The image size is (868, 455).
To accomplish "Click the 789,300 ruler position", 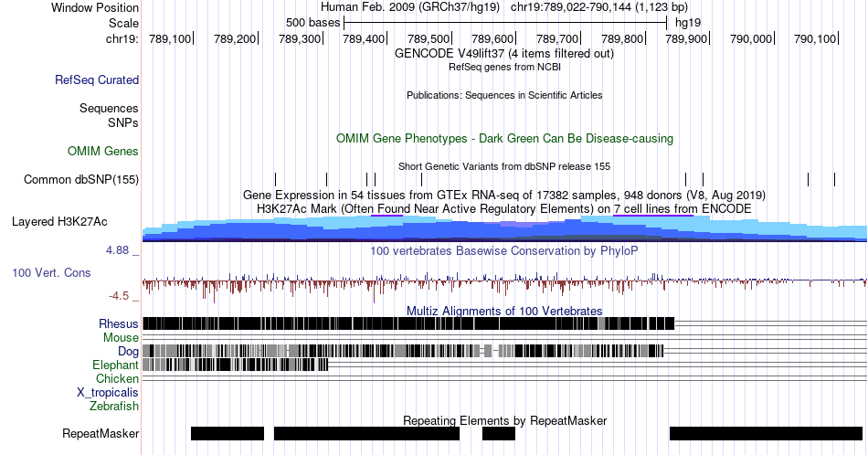I will click(x=300, y=38).
